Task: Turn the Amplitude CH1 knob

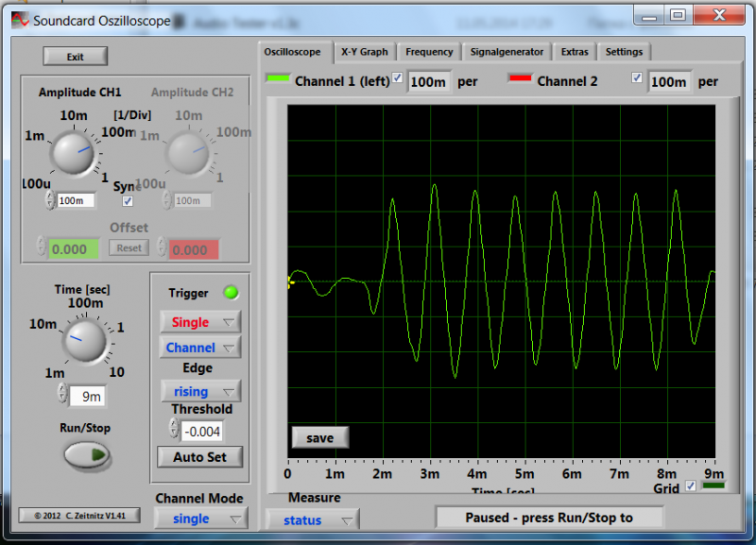Action: click(x=74, y=153)
